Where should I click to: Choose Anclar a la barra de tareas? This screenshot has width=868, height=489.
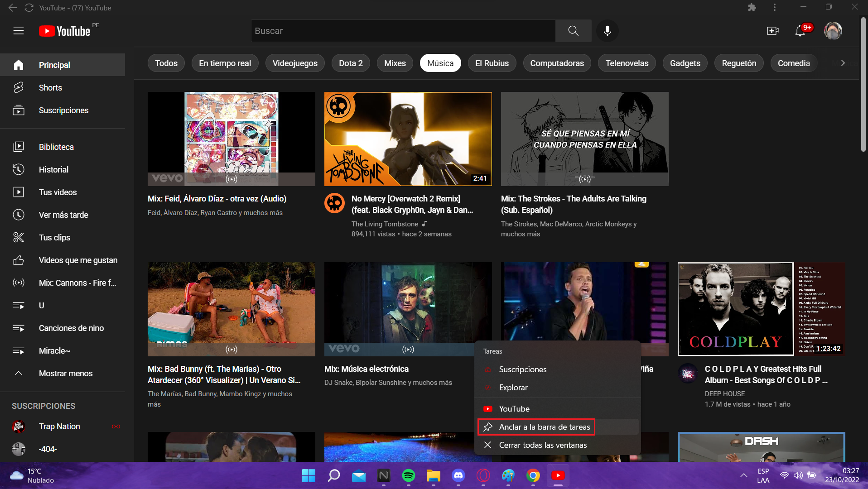point(536,427)
